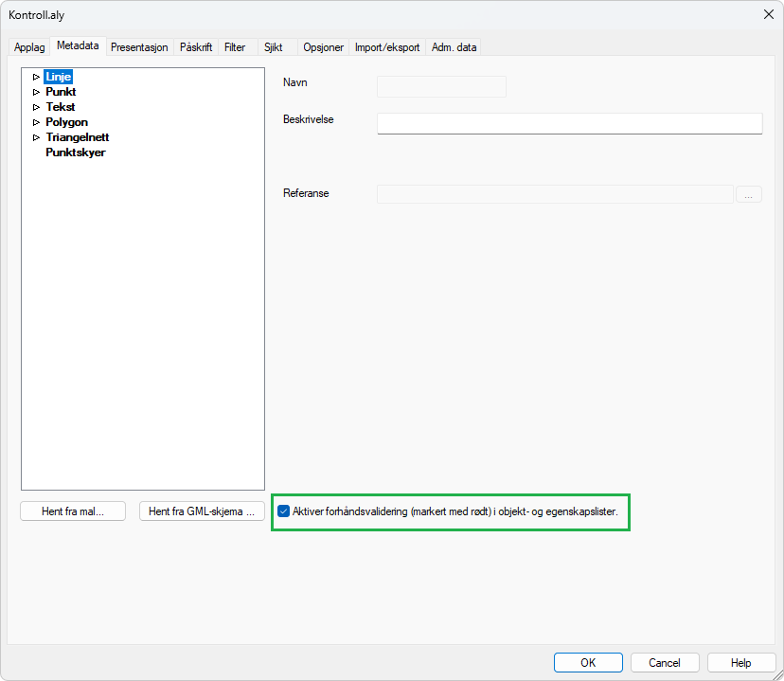Expand the Linje tree node
Image resolution: width=784 pixels, height=681 pixels.
(36, 77)
